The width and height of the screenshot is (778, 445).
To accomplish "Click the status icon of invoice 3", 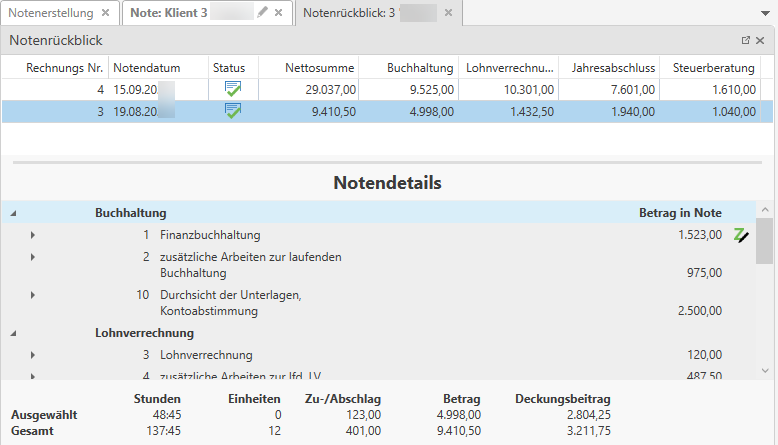I will pyautogui.click(x=233, y=111).
